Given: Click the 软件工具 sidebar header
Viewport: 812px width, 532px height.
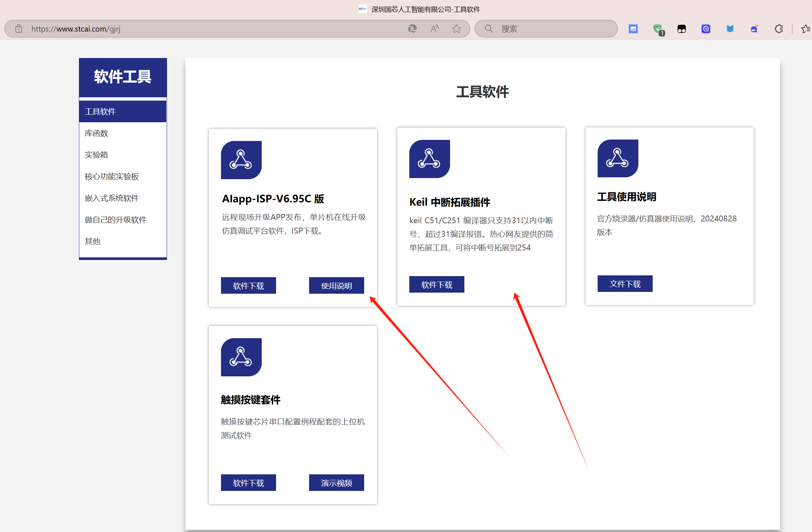Looking at the screenshot, I should pos(123,77).
